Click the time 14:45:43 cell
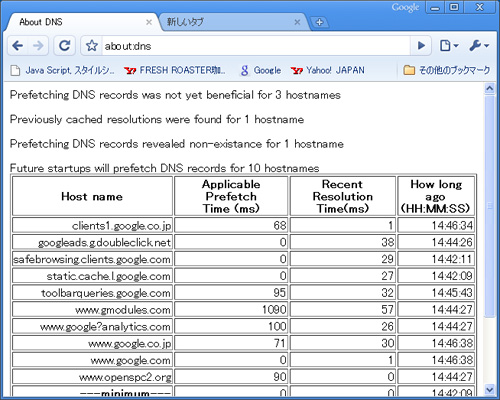 [x=436, y=293]
